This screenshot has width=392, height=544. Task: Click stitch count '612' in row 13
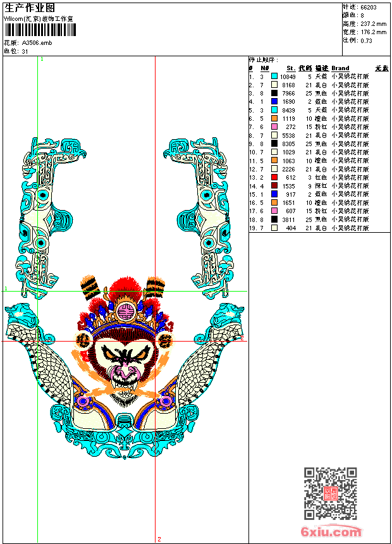click(x=291, y=178)
